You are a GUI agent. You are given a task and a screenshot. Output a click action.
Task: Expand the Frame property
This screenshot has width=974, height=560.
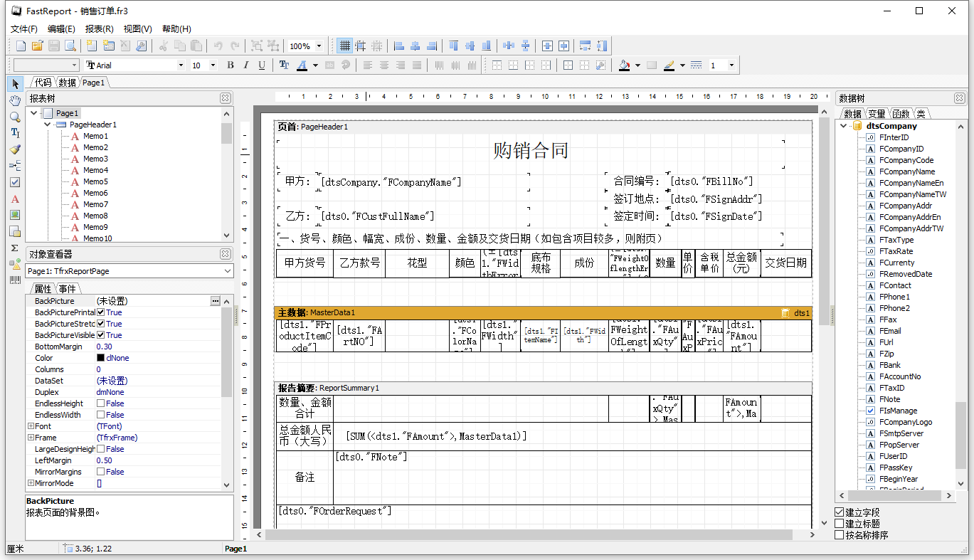(31, 438)
